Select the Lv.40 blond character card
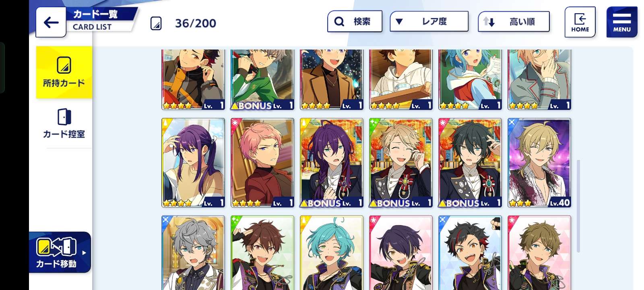Image resolution: width=644 pixels, height=290 pixels. click(x=539, y=163)
